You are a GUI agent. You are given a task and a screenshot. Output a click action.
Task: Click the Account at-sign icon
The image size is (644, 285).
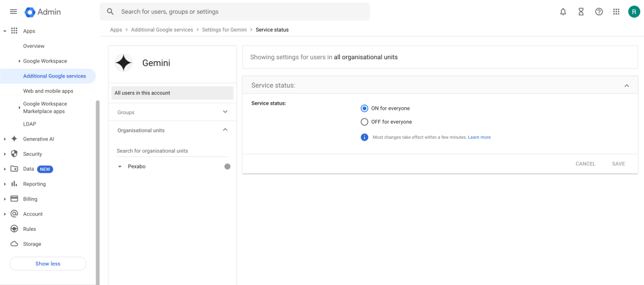[x=14, y=214]
